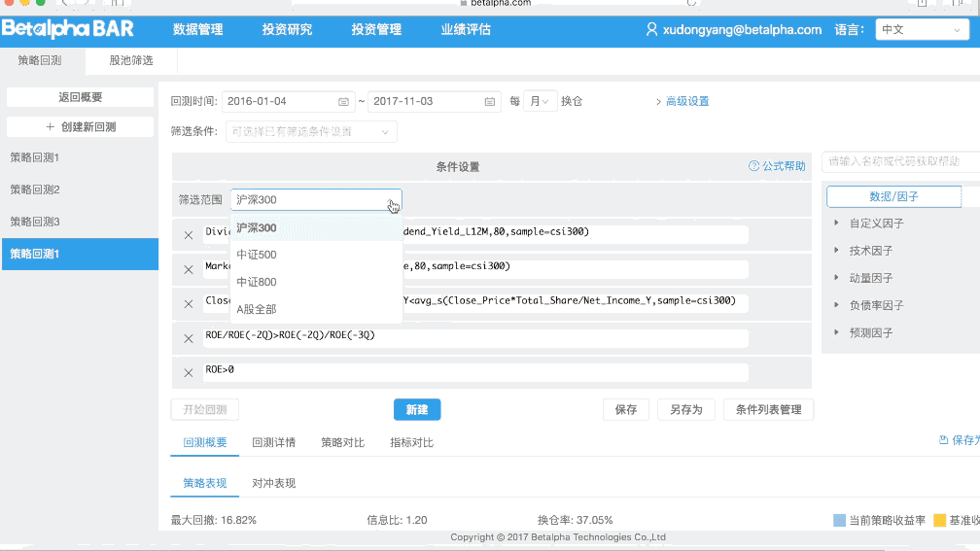The image size is (980, 551).
Task: Expand the 自定义因子 tree node
Action: [836, 223]
